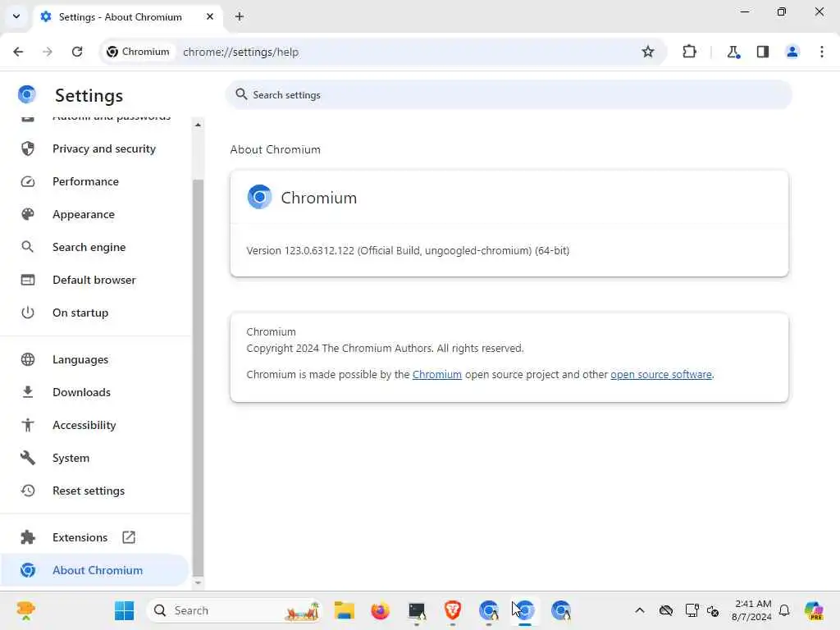Open Languages settings

[x=95, y=359]
